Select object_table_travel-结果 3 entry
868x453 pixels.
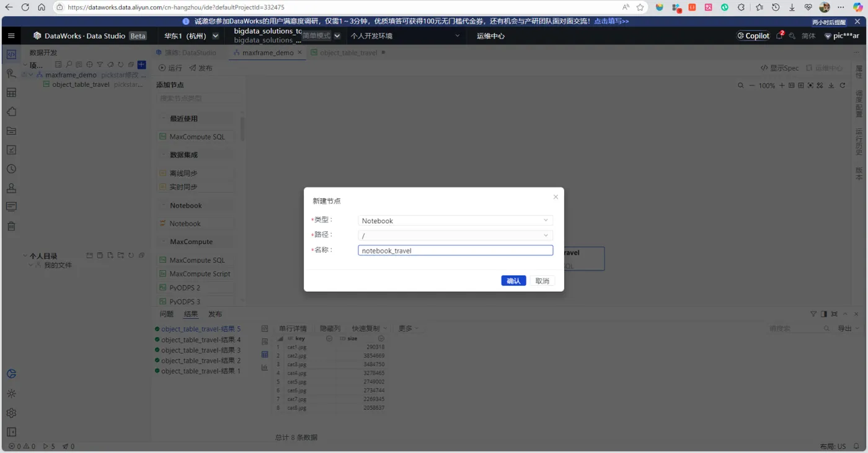(197, 350)
